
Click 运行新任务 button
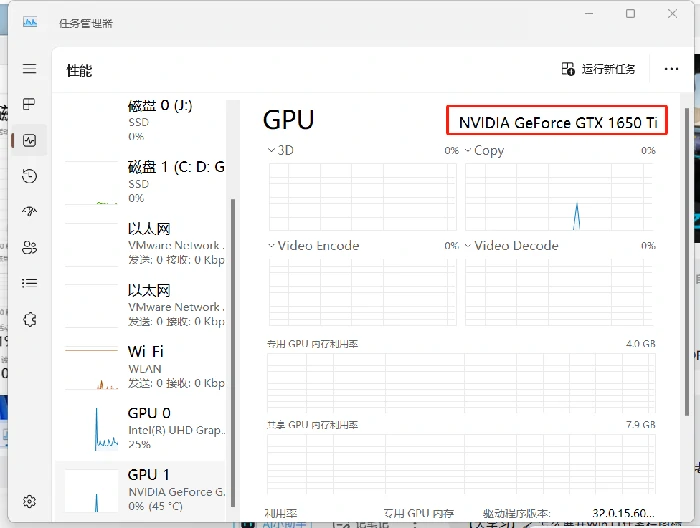[x=598, y=69]
